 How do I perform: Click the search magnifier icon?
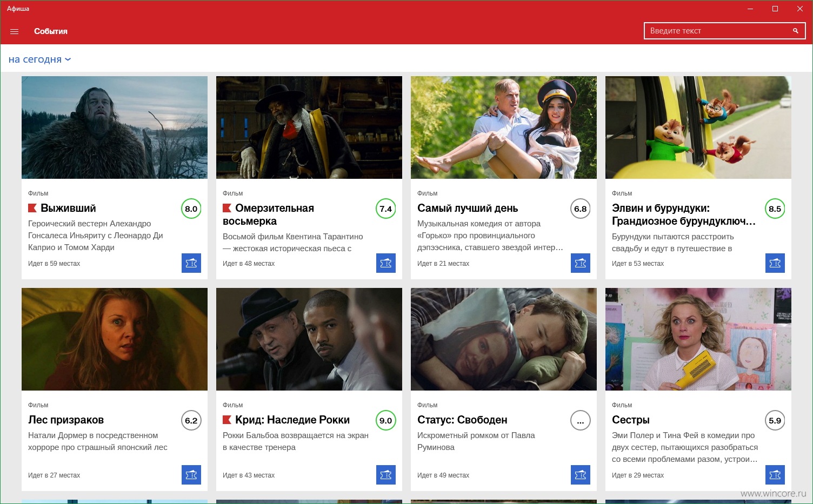coord(796,31)
